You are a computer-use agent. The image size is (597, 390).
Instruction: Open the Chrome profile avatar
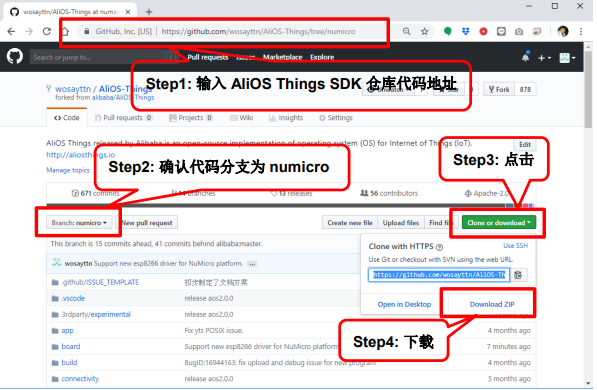tap(563, 31)
